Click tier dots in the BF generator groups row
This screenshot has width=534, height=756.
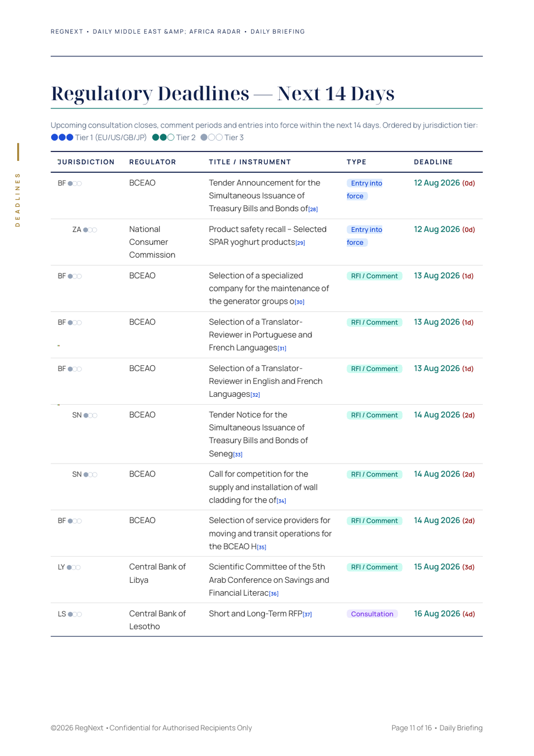(x=75, y=277)
